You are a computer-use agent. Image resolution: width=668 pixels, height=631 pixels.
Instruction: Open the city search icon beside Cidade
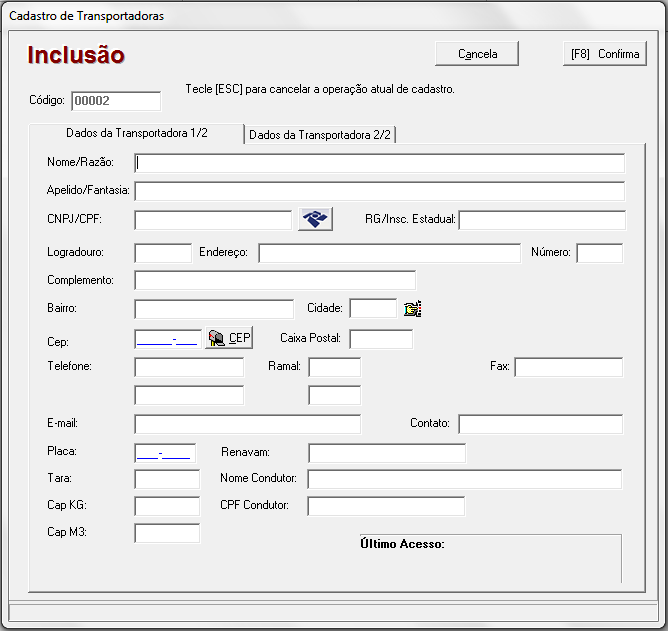(x=413, y=309)
